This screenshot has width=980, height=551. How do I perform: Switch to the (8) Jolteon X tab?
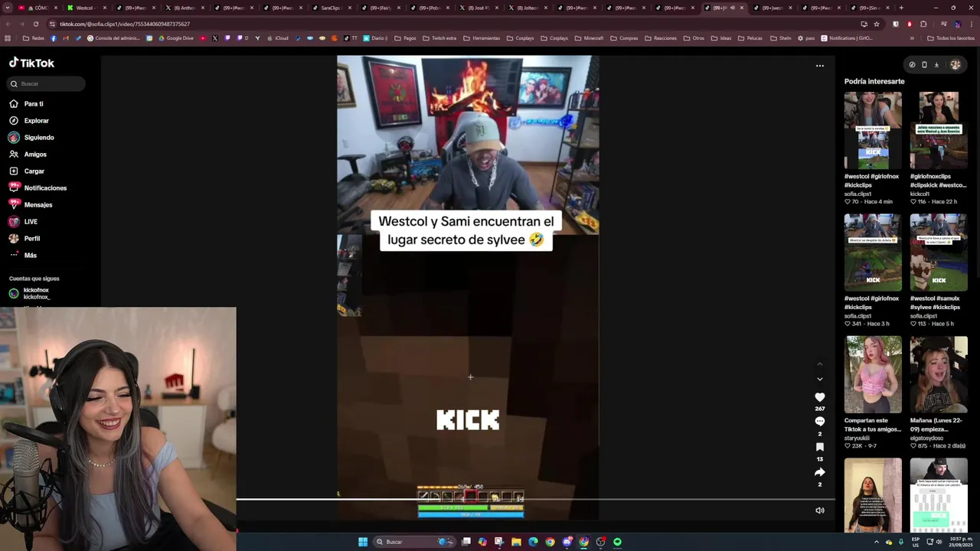527,8
